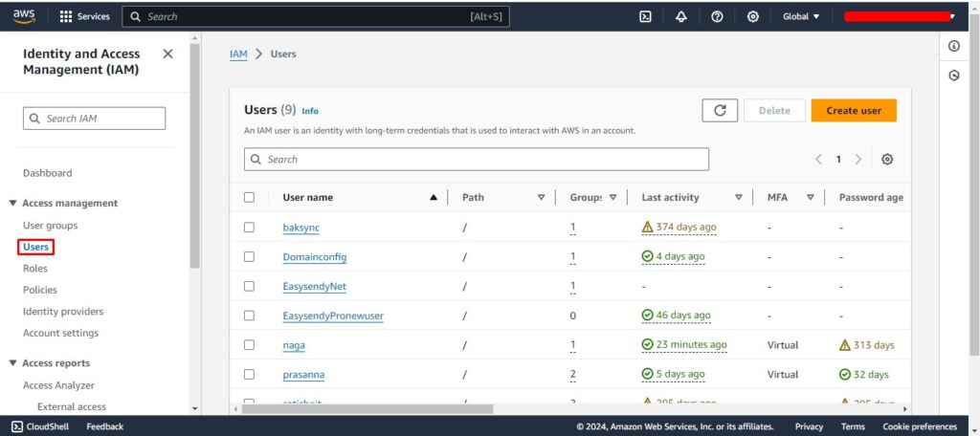Open the Domainconfig user link

(x=314, y=257)
